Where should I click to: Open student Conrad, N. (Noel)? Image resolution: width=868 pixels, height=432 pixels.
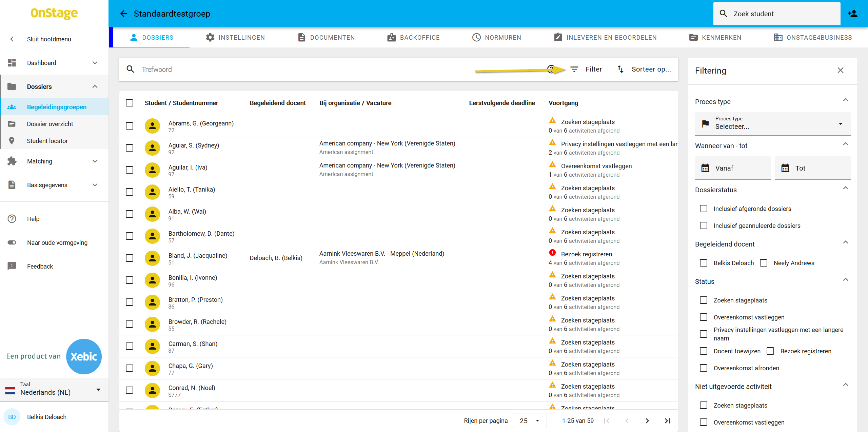pyautogui.click(x=192, y=388)
